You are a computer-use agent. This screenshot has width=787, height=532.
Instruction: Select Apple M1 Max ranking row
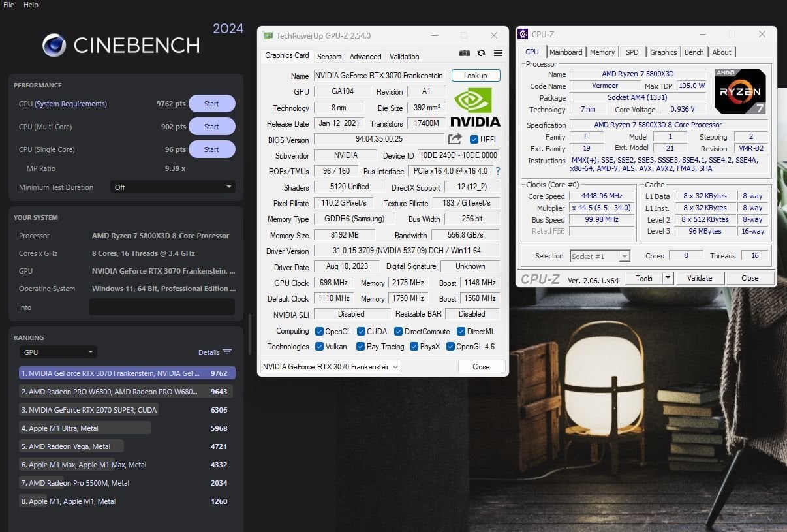[126, 465]
